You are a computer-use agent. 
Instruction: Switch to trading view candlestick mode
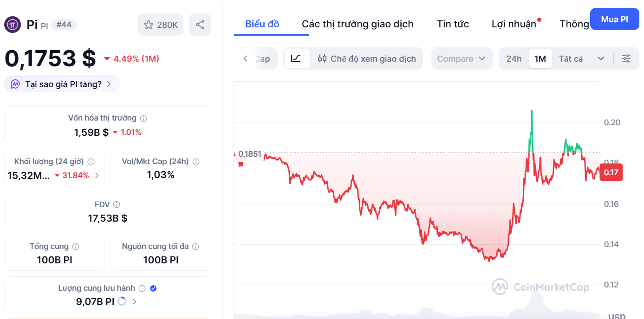click(x=367, y=58)
